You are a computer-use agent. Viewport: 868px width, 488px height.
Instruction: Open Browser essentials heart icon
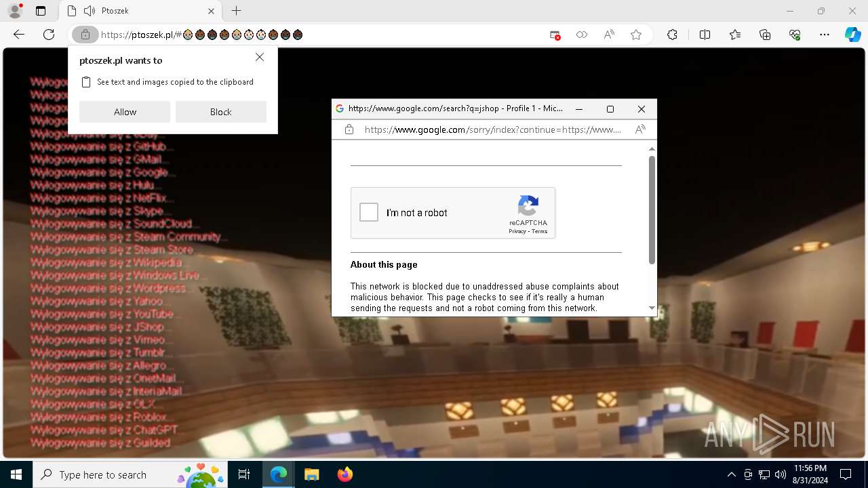coord(795,35)
